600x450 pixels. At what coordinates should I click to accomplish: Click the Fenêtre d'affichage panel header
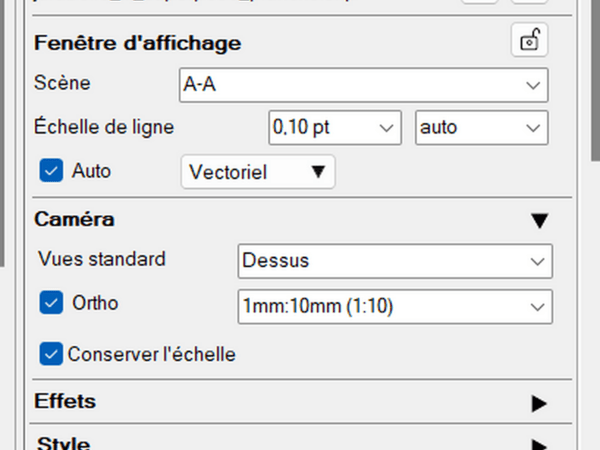138,44
